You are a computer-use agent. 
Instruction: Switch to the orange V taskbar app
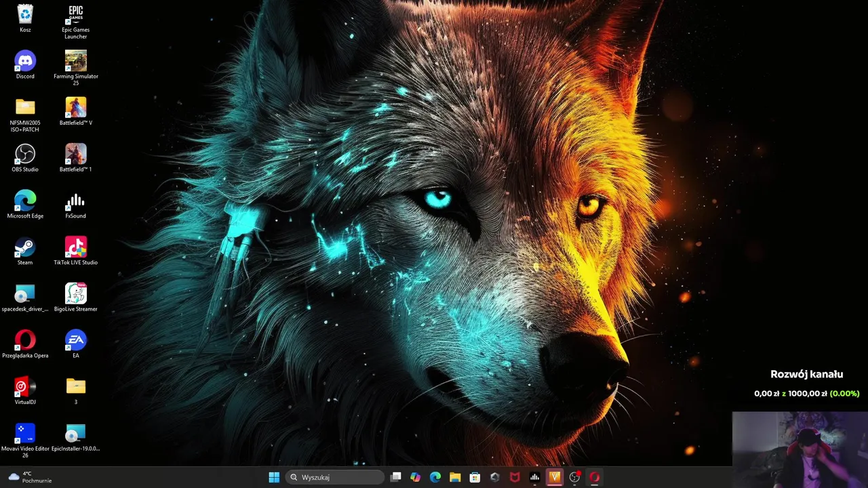pos(555,477)
